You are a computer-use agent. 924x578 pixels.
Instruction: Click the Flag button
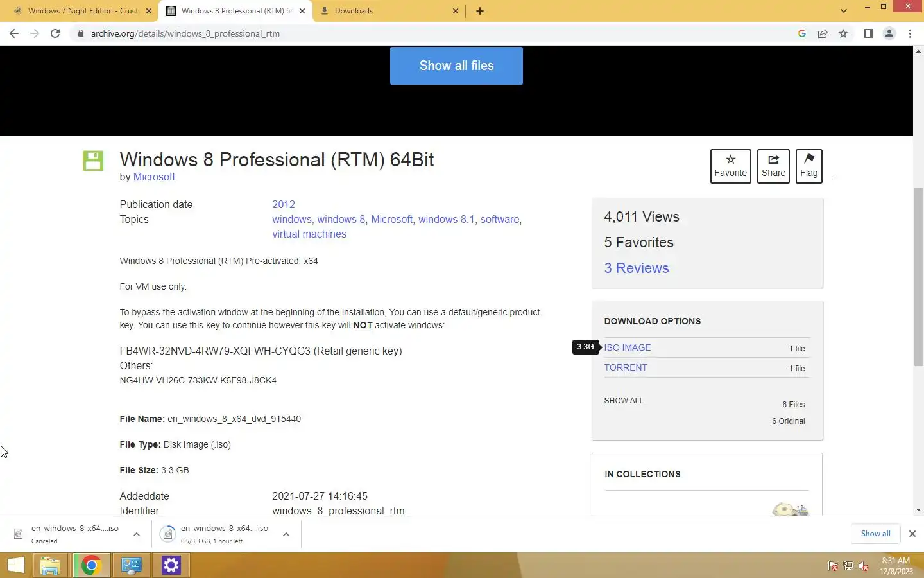click(x=809, y=166)
